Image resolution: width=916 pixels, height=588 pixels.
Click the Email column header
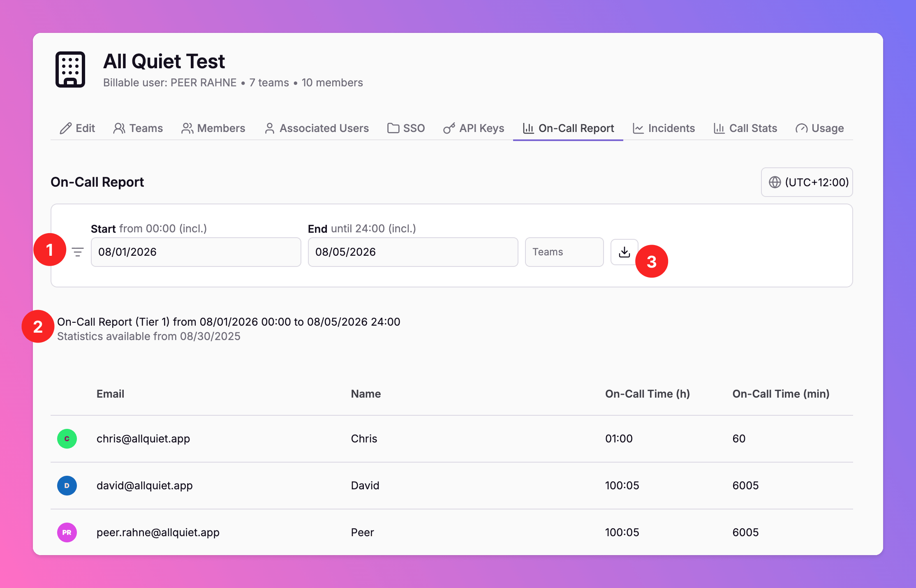[x=110, y=394]
